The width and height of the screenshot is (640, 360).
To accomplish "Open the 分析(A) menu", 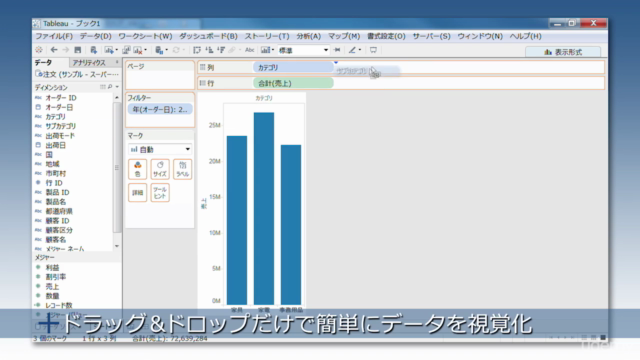I will click(x=309, y=36).
